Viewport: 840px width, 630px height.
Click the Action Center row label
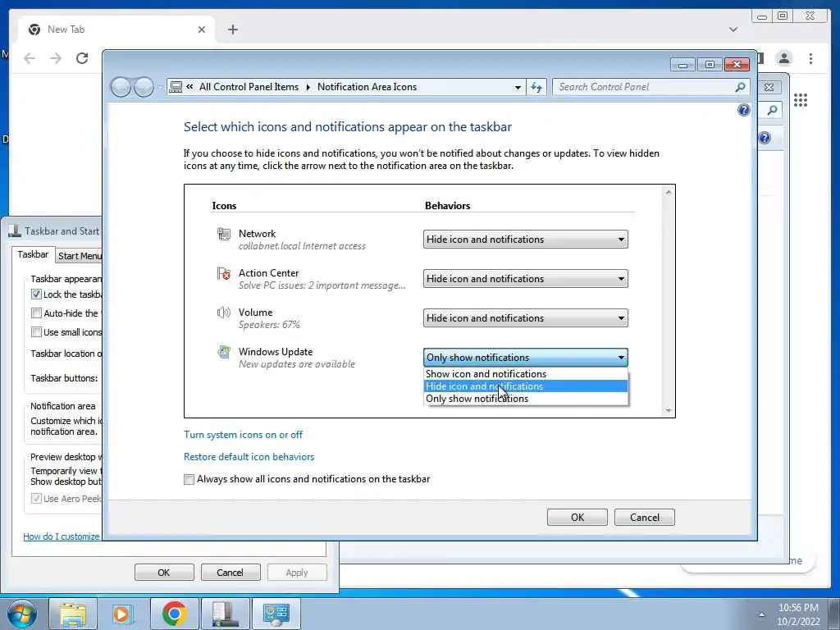(x=268, y=273)
